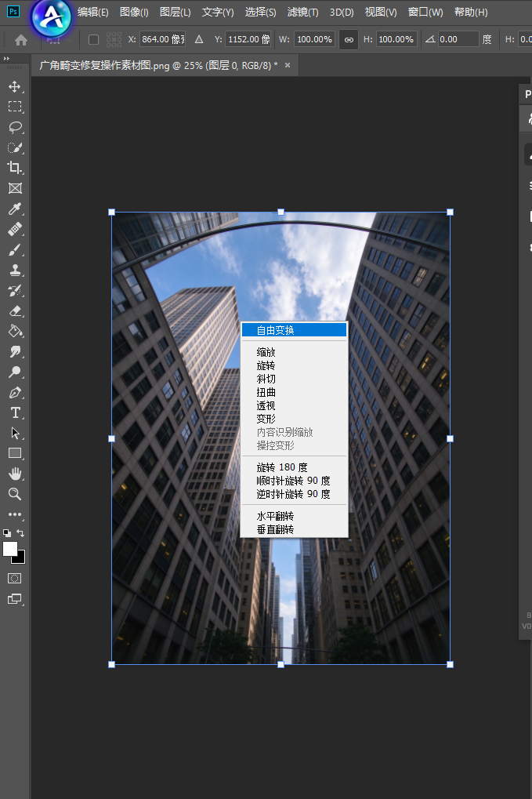Select the Eraser tool
Image resolution: width=532 pixels, height=799 pixels.
tap(15, 311)
